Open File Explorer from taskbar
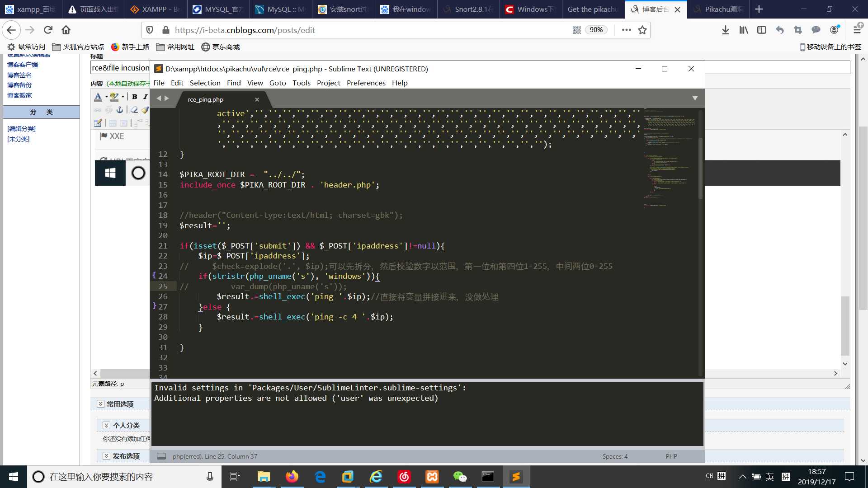Screen dimensions: 868x488 (x=264, y=477)
